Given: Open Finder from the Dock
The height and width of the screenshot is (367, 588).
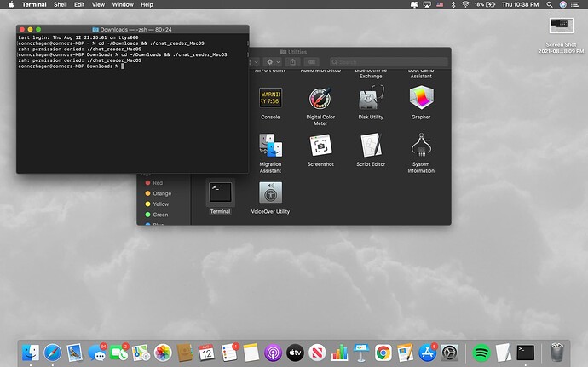Looking at the screenshot, I should coord(31,353).
